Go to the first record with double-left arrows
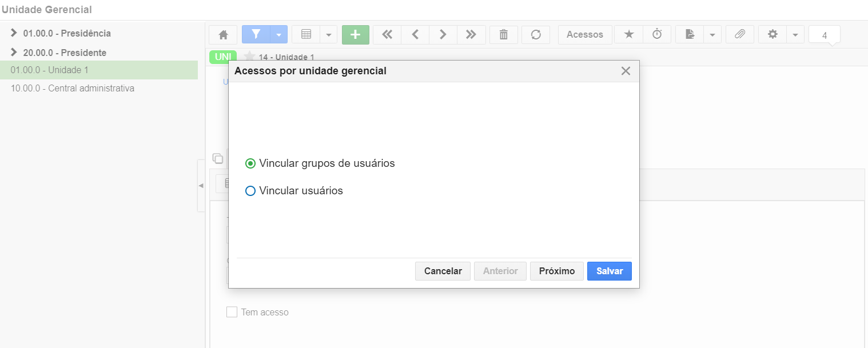This screenshot has height=348, width=868. tap(387, 35)
